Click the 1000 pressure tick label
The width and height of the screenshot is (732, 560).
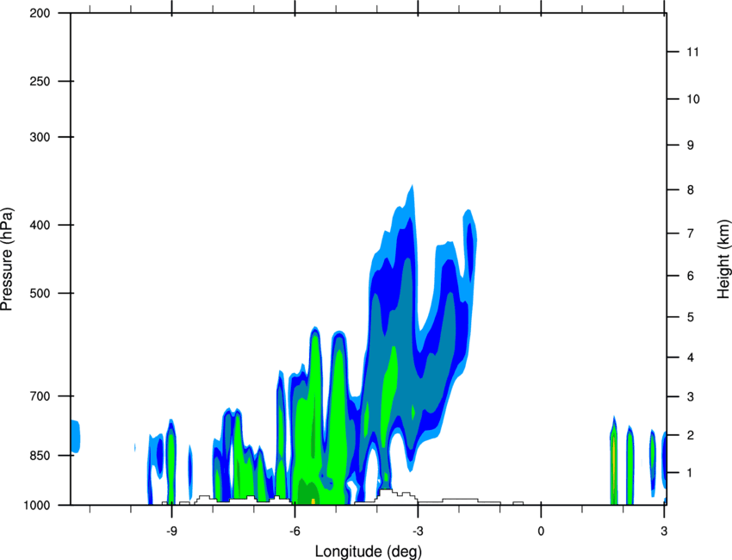click(x=37, y=505)
